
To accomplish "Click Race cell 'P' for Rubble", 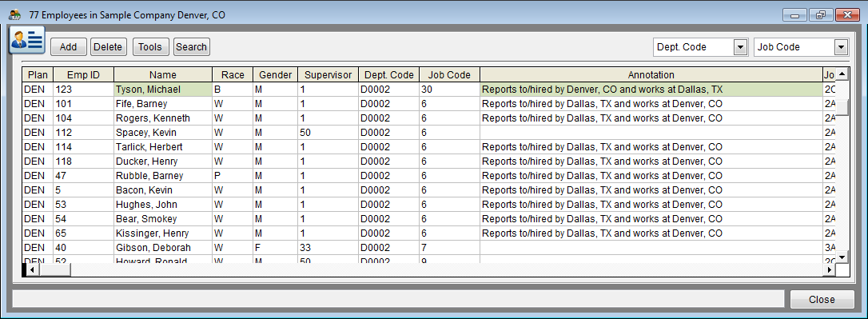I will tap(233, 176).
